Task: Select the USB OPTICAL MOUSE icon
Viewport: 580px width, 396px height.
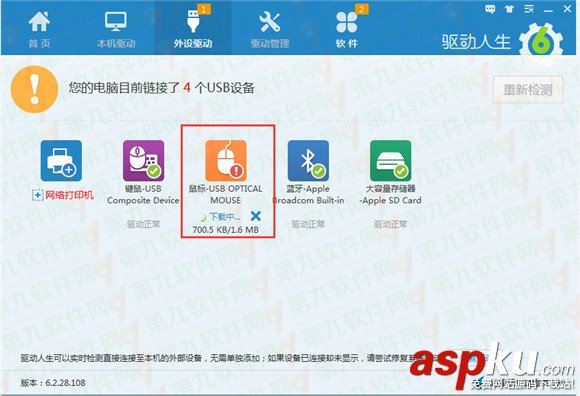Action: click(226, 160)
